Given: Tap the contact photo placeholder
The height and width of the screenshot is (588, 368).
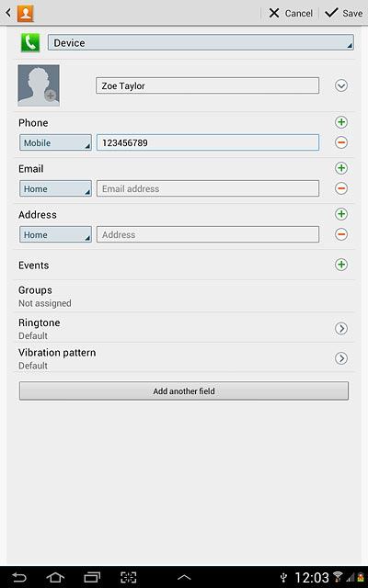Looking at the screenshot, I should pyautogui.click(x=39, y=85).
